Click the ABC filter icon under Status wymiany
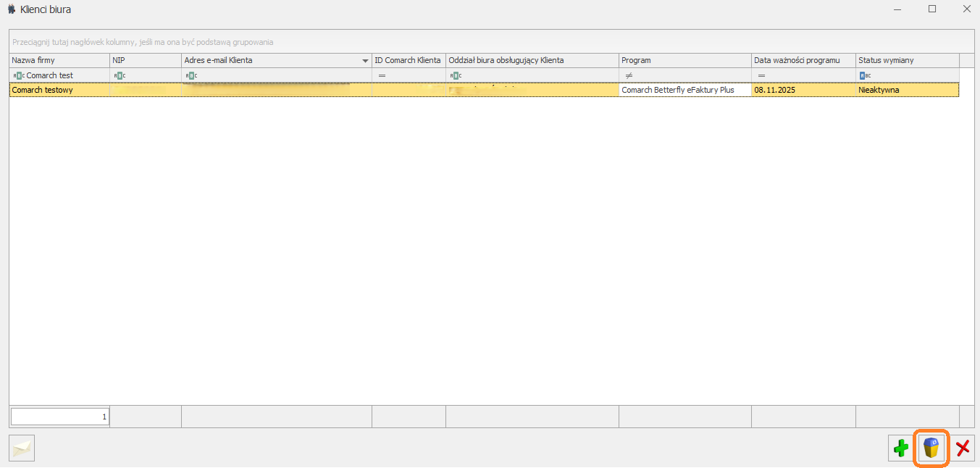The width and height of the screenshot is (980, 468). [866, 75]
